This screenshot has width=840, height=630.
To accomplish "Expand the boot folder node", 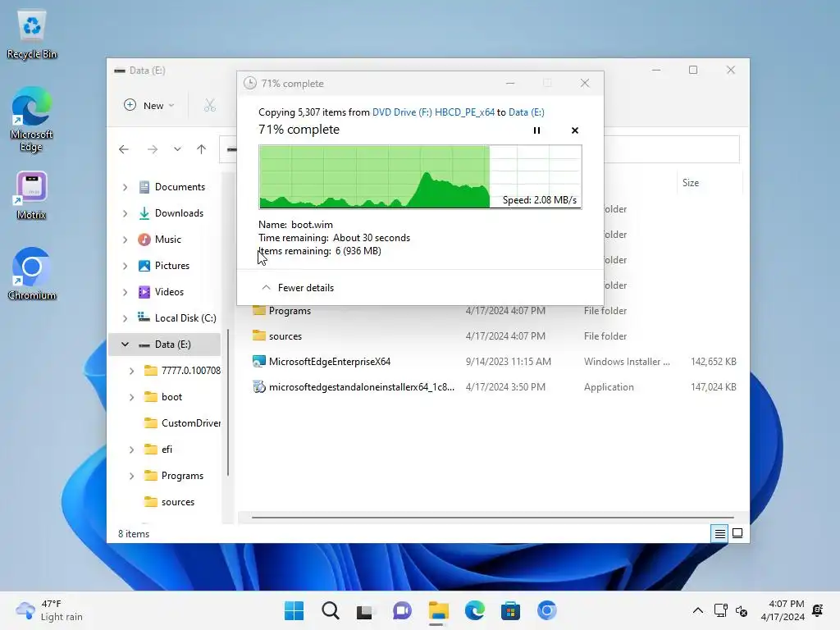I will click(132, 397).
